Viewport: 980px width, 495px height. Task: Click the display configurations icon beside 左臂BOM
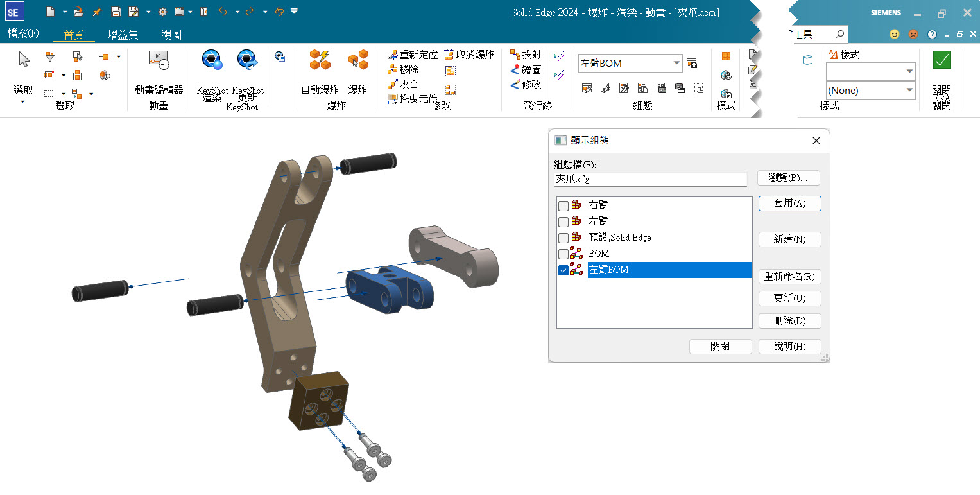tap(692, 63)
